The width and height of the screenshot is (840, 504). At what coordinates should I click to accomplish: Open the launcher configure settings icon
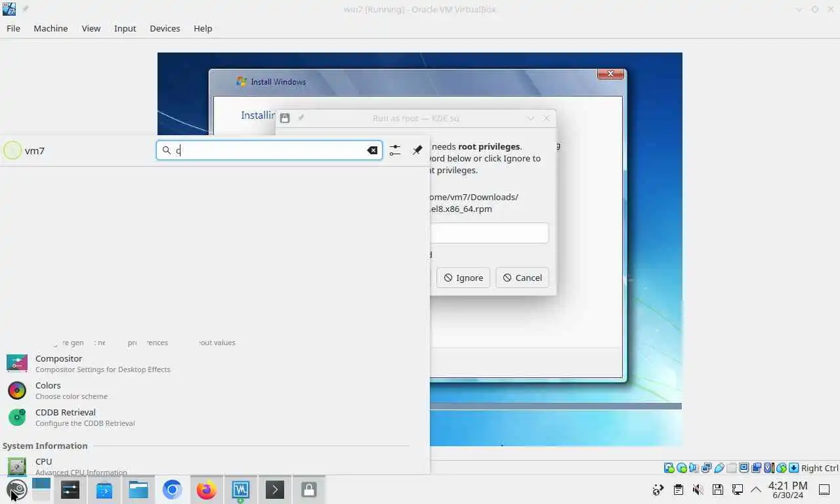pos(394,150)
